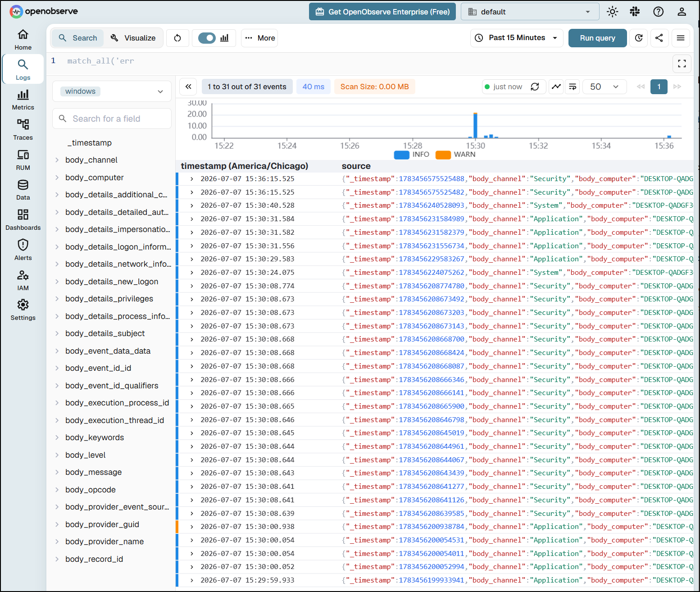Viewport: 700px width, 592px height.
Task: Open the scheduled refresh interval icon
Action: pos(639,38)
